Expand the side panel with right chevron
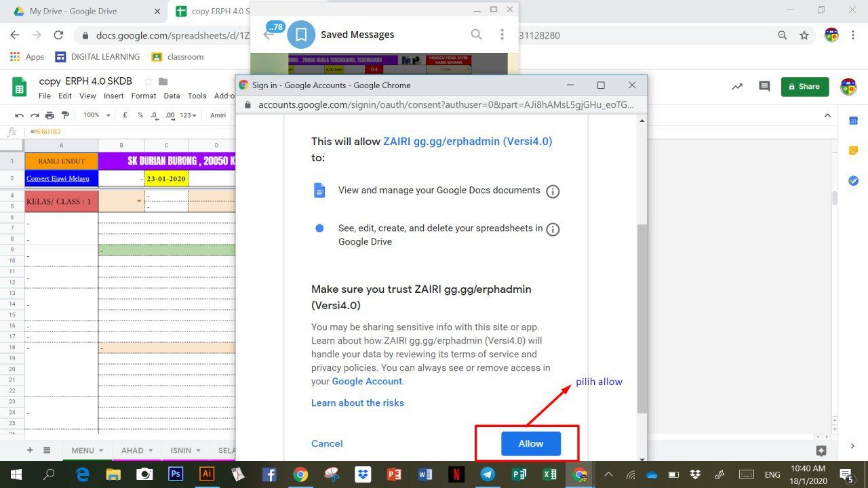The height and width of the screenshot is (488, 868). tap(854, 445)
